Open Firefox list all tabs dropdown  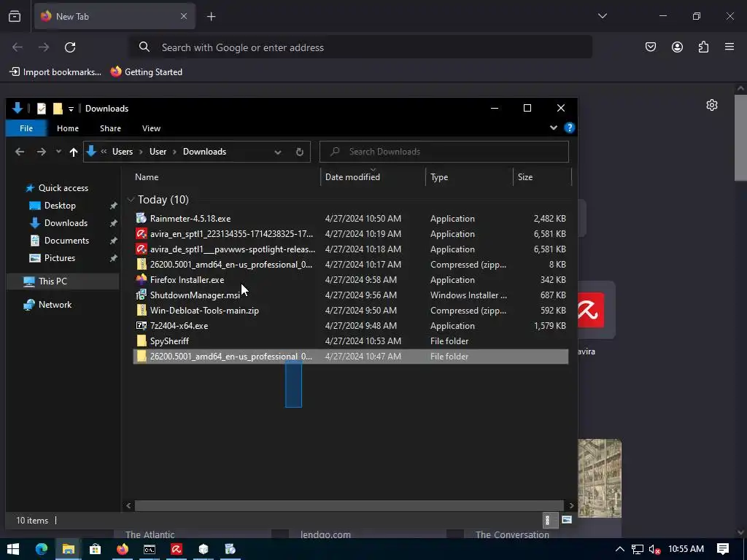point(602,16)
